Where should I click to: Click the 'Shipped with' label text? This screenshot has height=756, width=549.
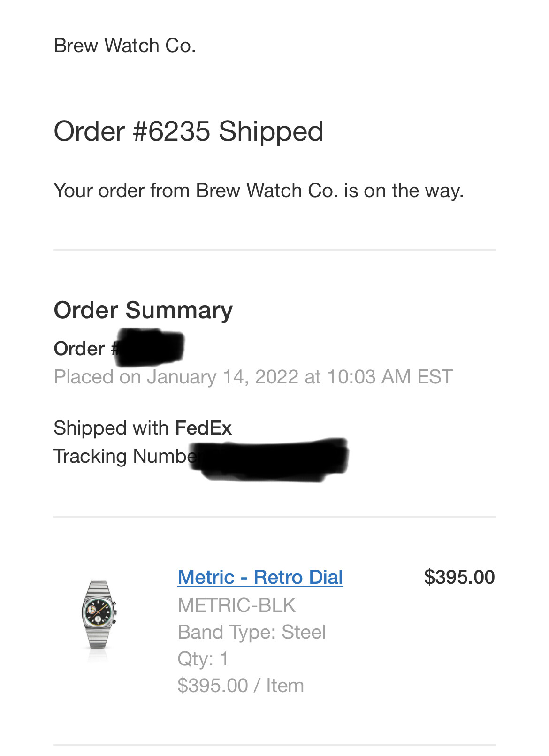coord(111,428)
